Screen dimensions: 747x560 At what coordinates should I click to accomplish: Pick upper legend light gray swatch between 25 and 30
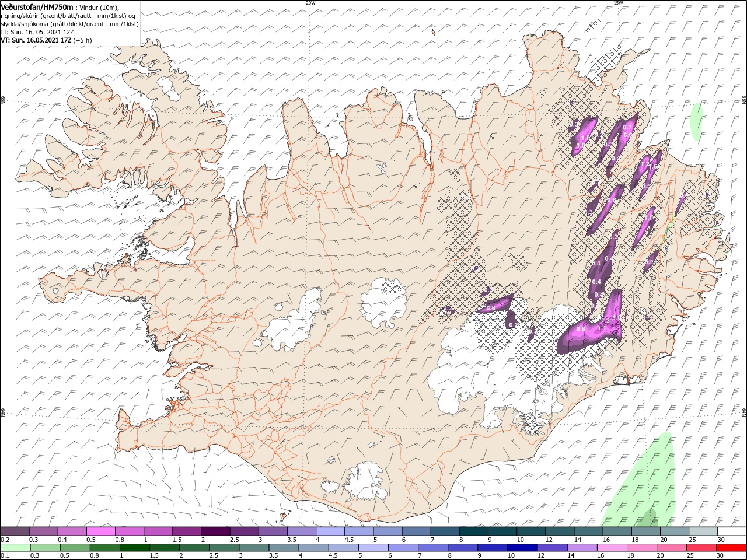tap(704, 531)
